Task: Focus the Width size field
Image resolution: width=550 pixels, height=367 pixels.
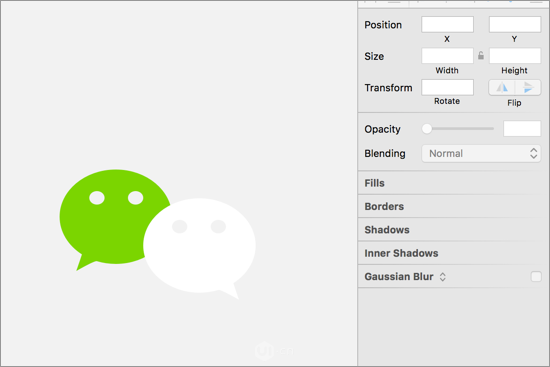Action: click(447, 56)
